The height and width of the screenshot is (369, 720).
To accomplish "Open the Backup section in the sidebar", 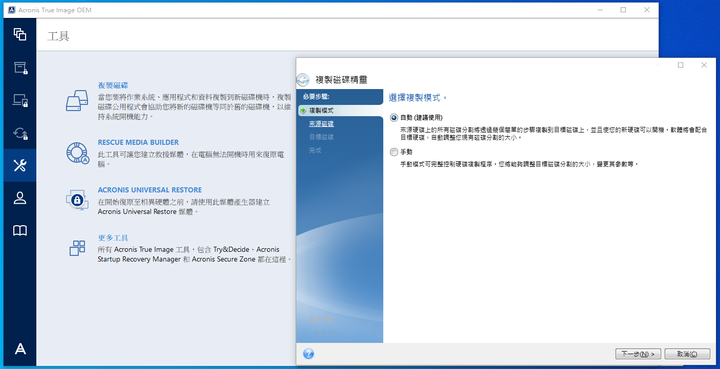I will coord(20,34).
